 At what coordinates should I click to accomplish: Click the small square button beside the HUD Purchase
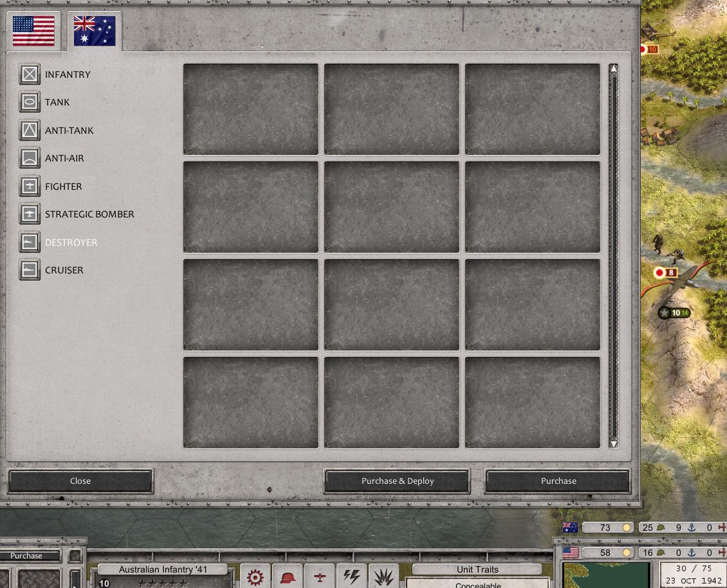point(75,556)
